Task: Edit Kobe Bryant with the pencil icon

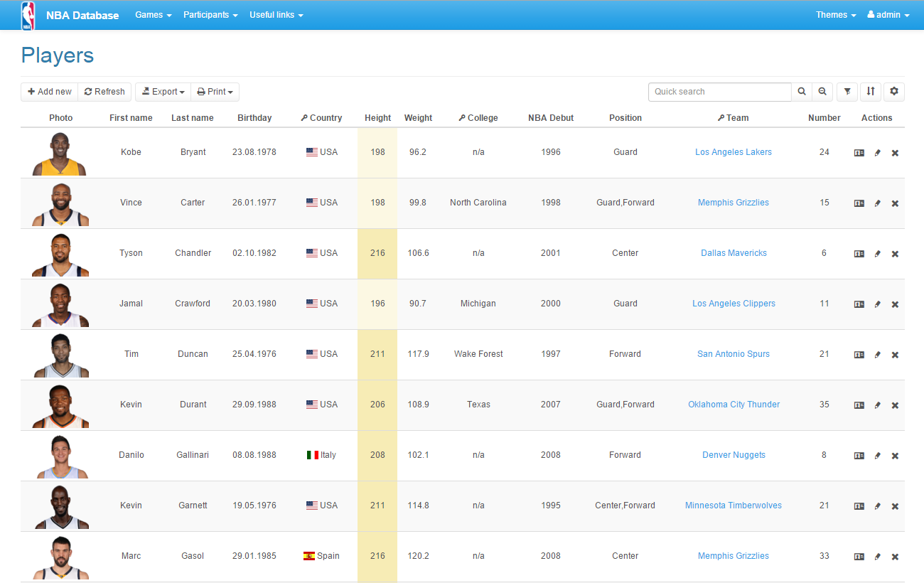Action: pyautogui.click(x=878, y=153)
